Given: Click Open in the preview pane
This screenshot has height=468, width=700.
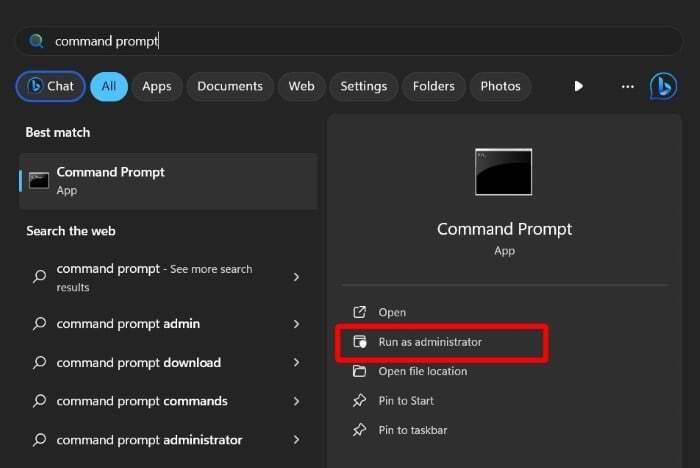Looking at the screenshot, I should pyautogui.click(x=392, y=312).
